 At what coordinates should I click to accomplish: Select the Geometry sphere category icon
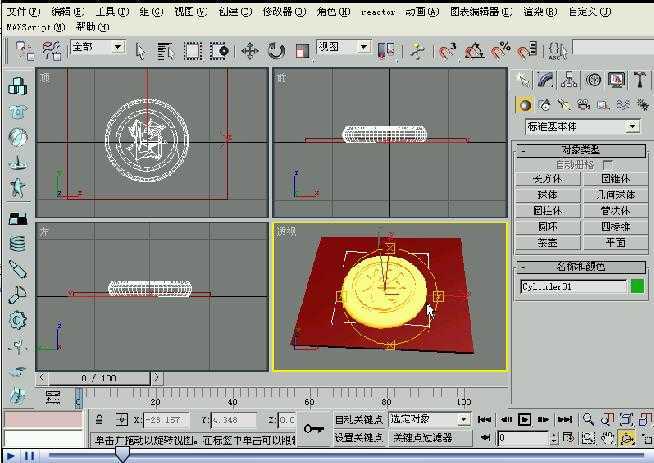(x=525, y=105)
